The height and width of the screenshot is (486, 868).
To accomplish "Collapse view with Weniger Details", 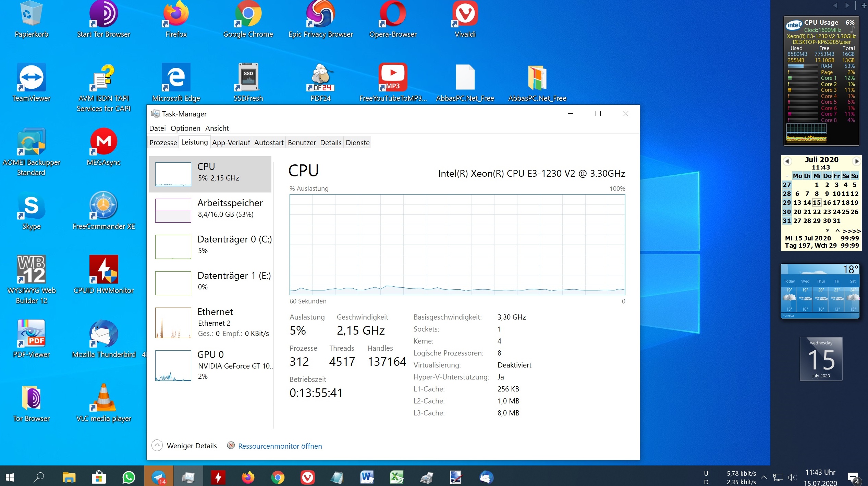I will click(191, 446).
